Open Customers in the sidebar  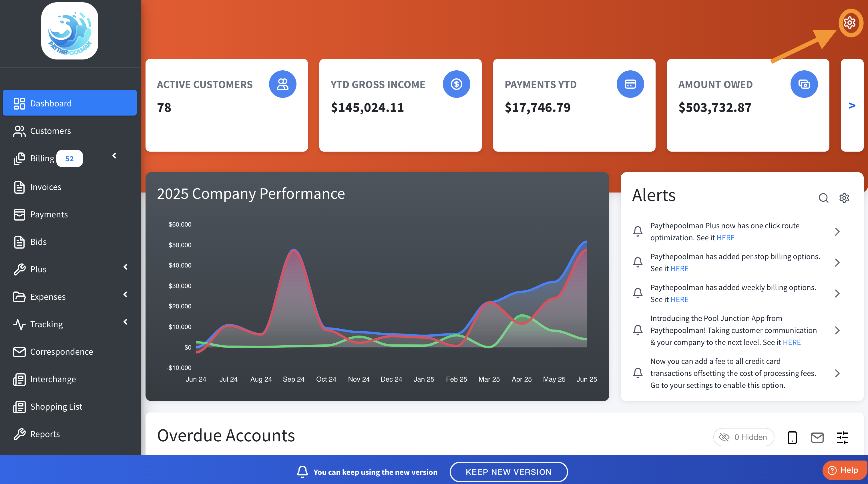tap(51, 131)
